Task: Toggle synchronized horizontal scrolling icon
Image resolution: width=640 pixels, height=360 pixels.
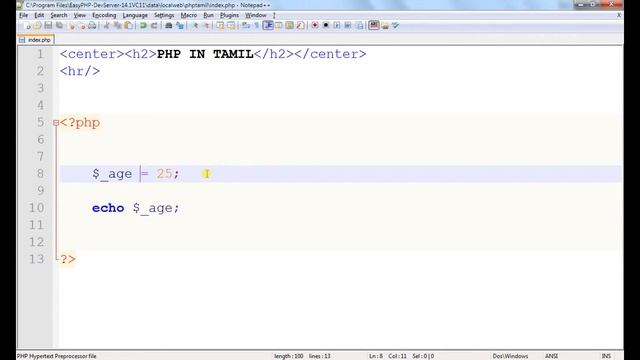Action: [x=231, y=26]
